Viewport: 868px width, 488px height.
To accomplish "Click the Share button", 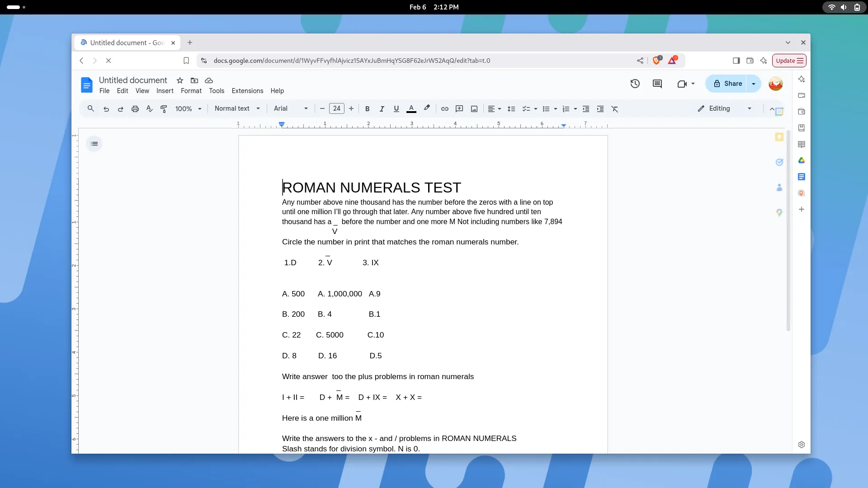I will [726, 84].
